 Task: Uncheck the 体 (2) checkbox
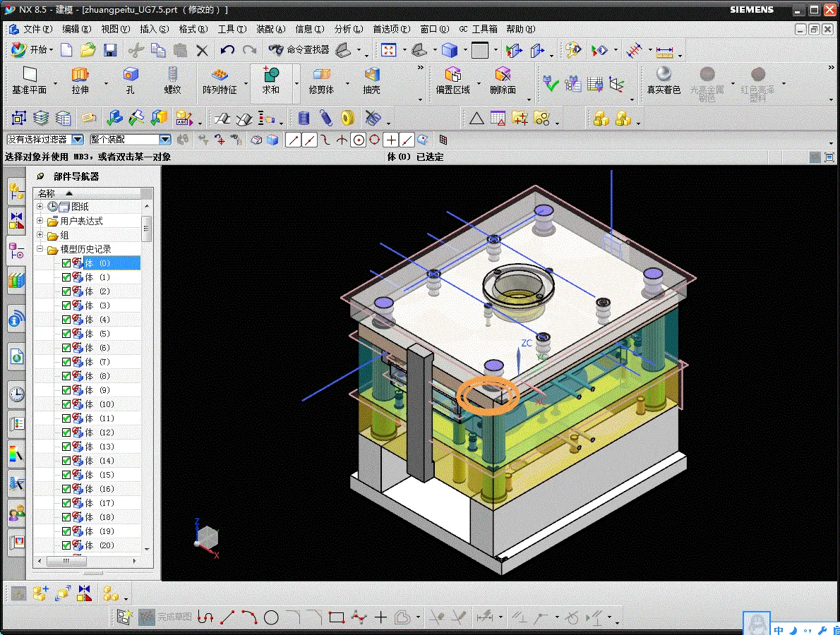[66, 291]
